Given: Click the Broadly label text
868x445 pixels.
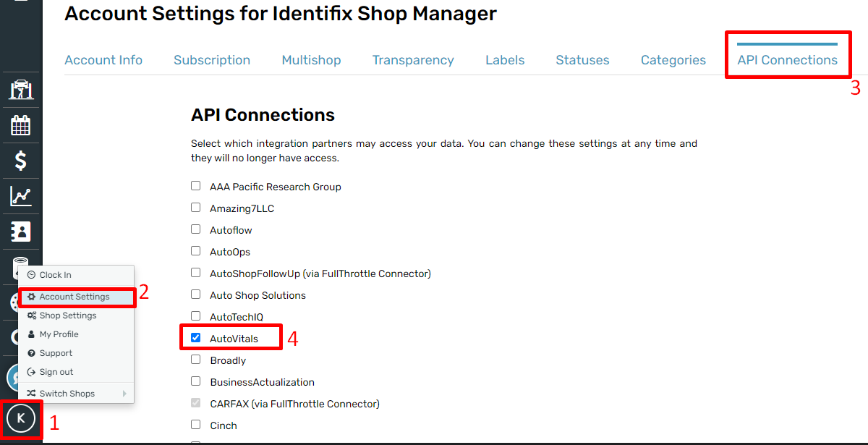Looking at the screenshot, I should [228, 360].
